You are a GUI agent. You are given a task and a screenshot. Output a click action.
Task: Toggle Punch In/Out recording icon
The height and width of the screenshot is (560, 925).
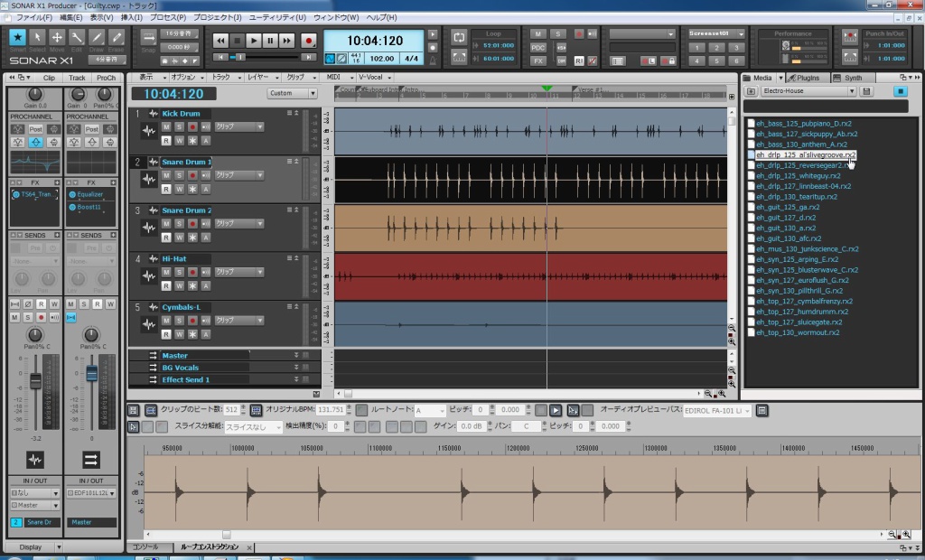850,37
